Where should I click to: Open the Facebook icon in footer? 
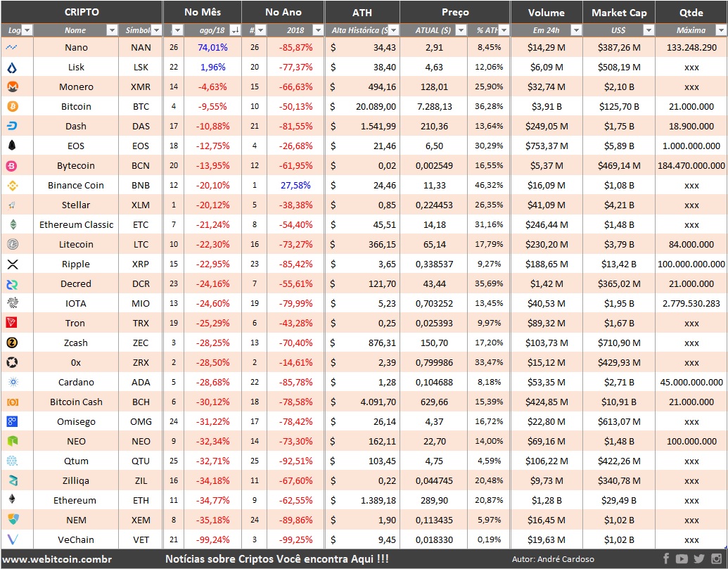click(x=666, y=558)
